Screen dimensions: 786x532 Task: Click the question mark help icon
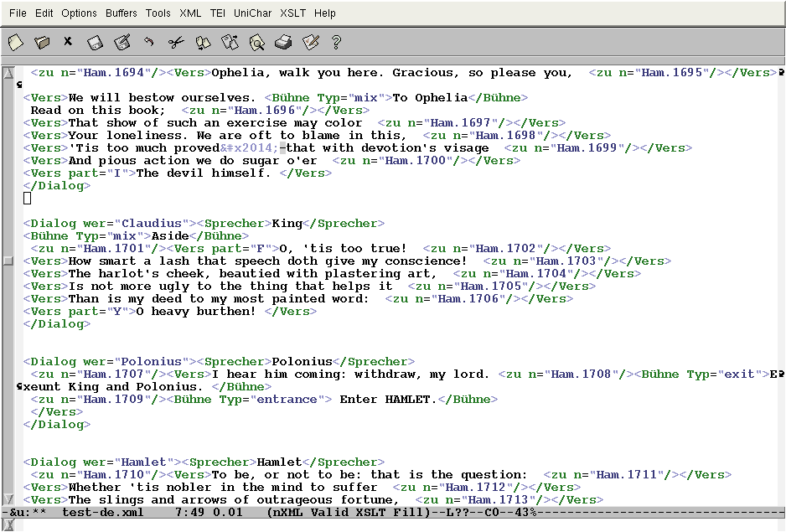(337, 41)
